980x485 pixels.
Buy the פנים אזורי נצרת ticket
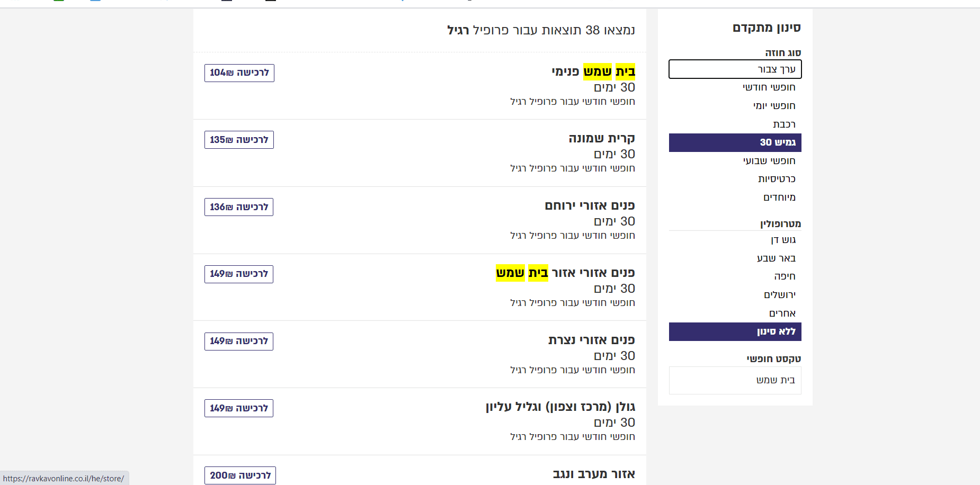point(239,341)
